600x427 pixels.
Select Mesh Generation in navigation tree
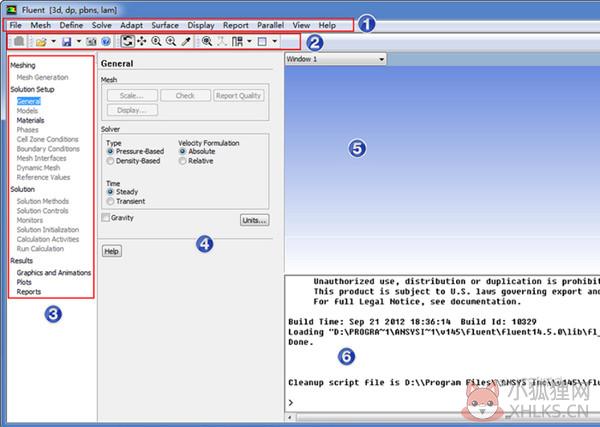click(42, 77)
